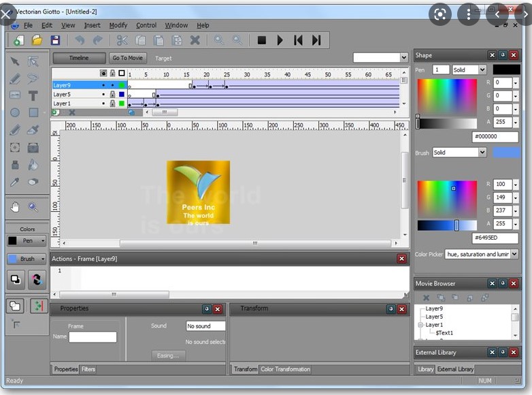
Task: Click the brush hex field #6495ED
Action: click(x=495, y=238)
